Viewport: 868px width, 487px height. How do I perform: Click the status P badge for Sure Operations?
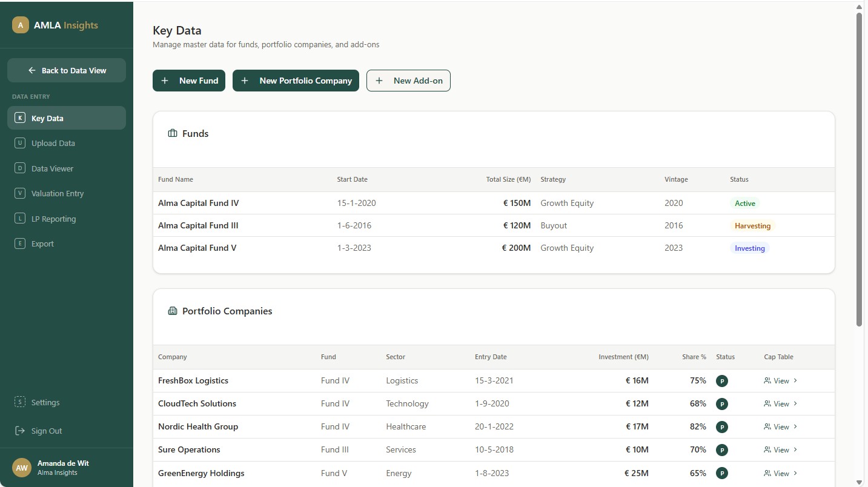pyautogui.click(x=722, y=450)
